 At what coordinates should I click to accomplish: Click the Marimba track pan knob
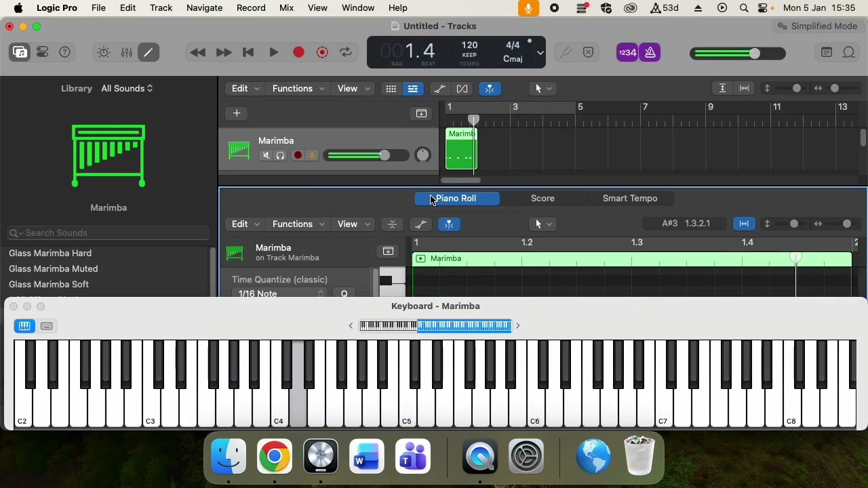[x=422, y=155]
